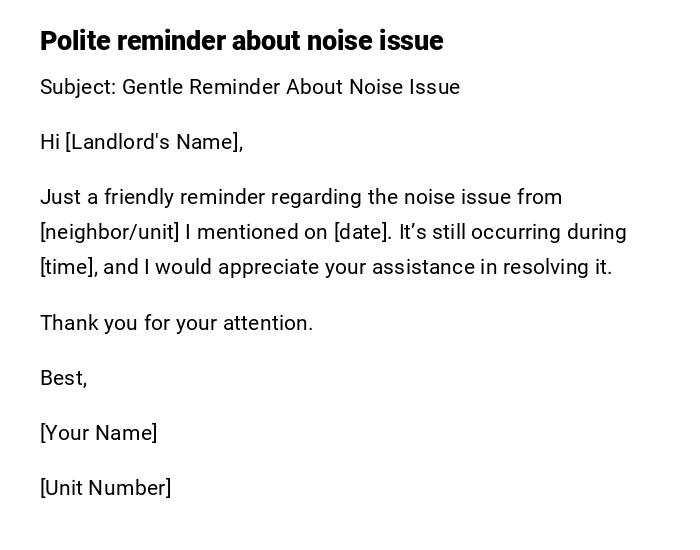
Task: Click the "Hi" greeting word
Action: click(50, 142)
